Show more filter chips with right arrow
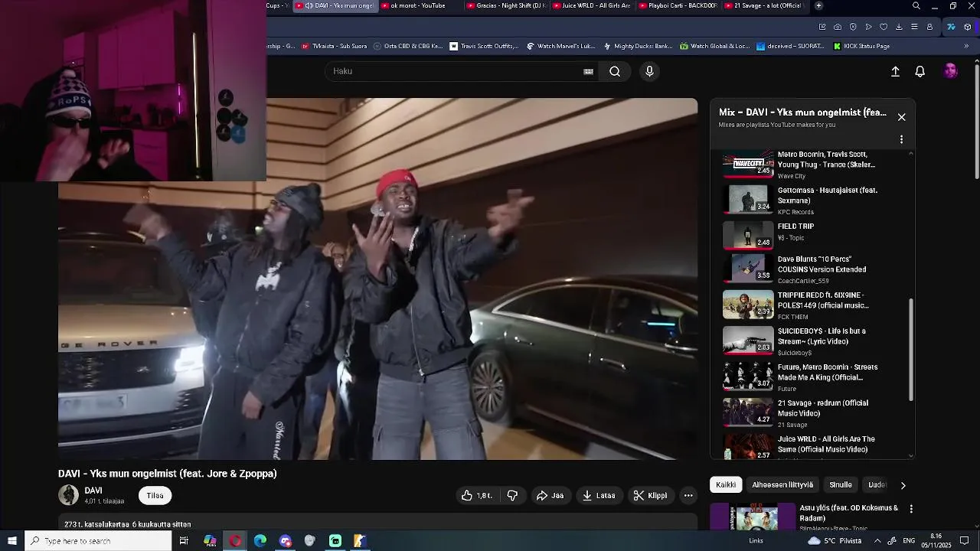This screenshot has height=551, width=980. point(903,485)
